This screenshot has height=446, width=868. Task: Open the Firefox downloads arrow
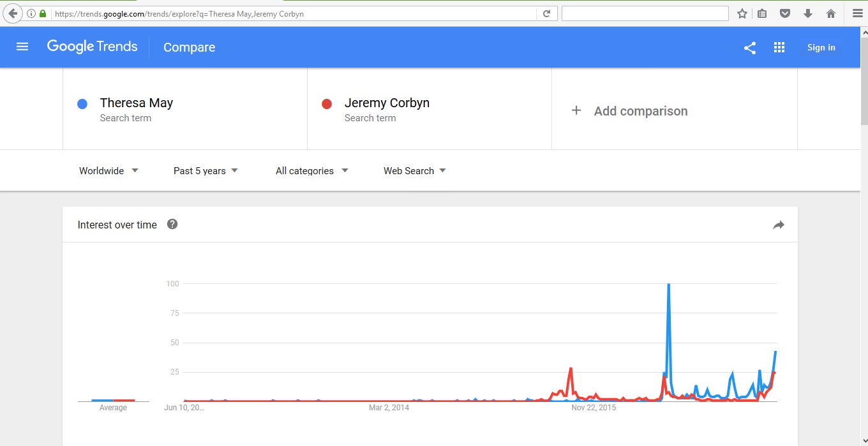click(808, 13)
